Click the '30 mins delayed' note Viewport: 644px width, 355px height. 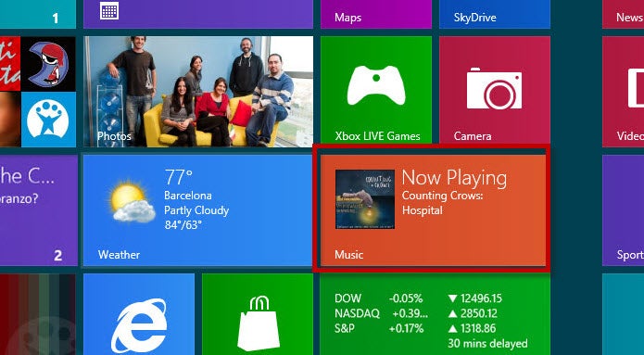click(x=487, y=343)
